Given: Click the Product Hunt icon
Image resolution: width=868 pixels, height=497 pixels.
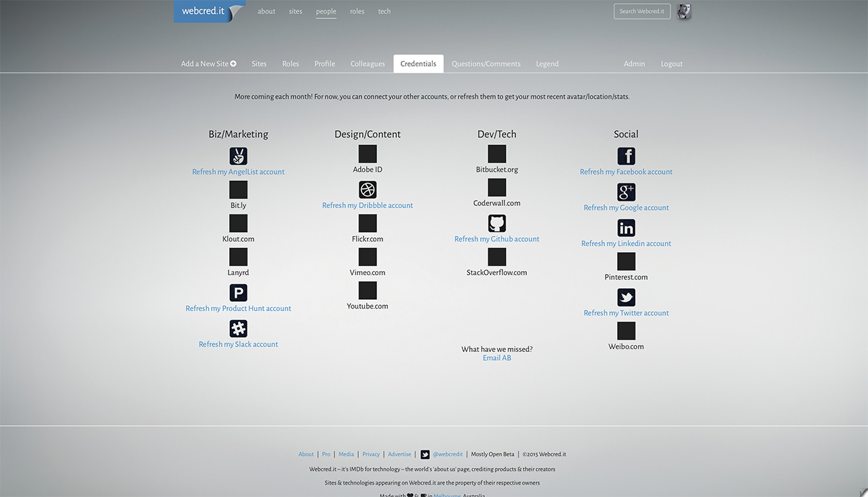Looking at the screenshot, I should 238,292.
